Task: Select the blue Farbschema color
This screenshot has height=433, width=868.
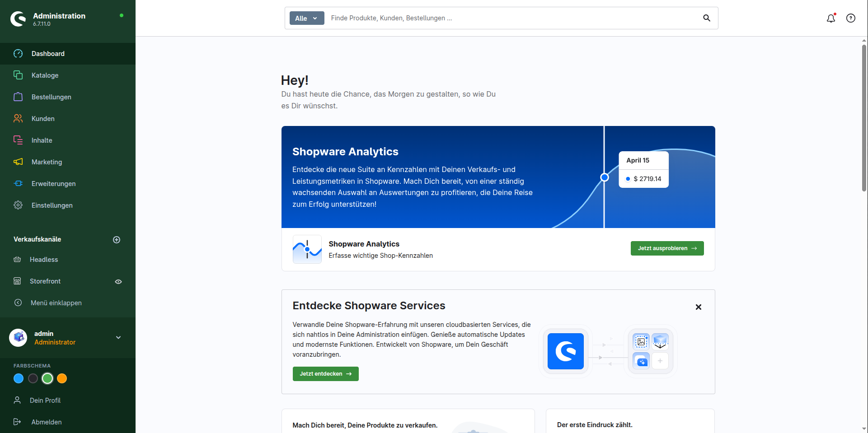Action: point(19,378)
